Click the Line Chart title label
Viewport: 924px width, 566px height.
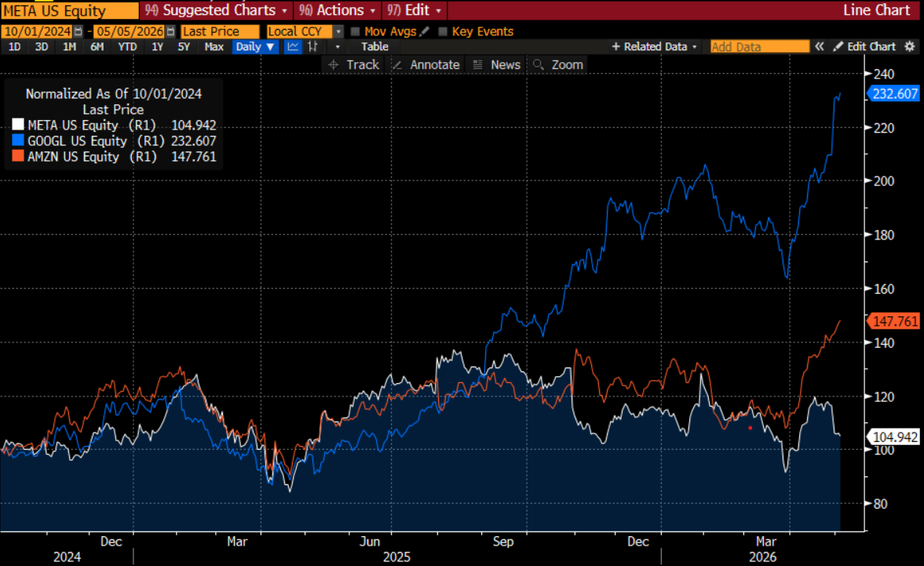[x=876, y=10]
